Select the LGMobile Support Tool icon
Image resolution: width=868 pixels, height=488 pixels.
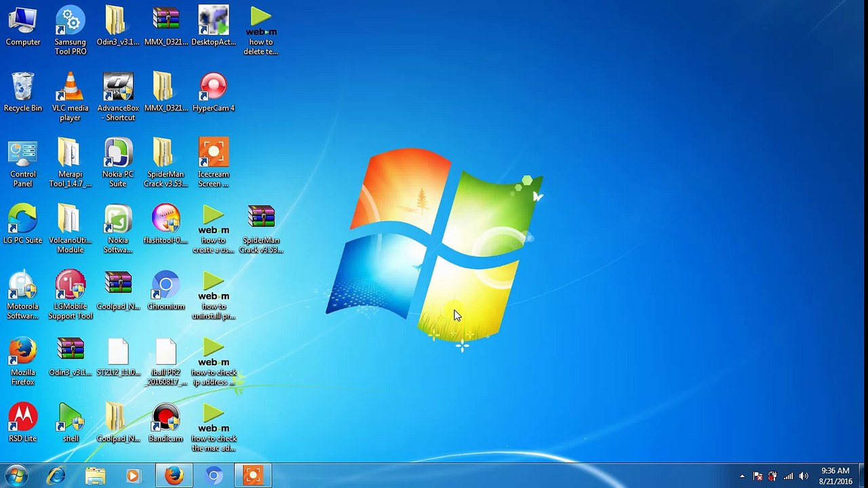[71, 296]
